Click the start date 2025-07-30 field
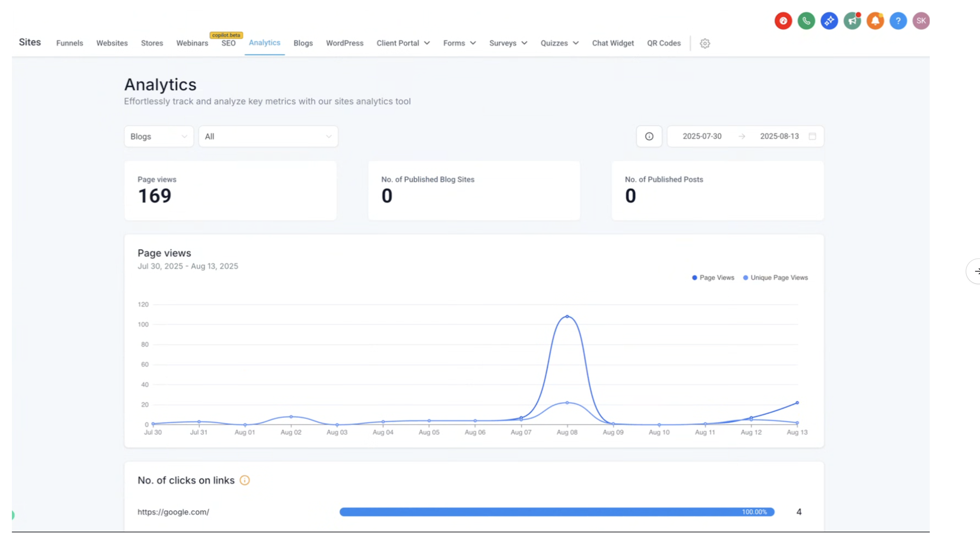980x544 pixels. point(702,136)
